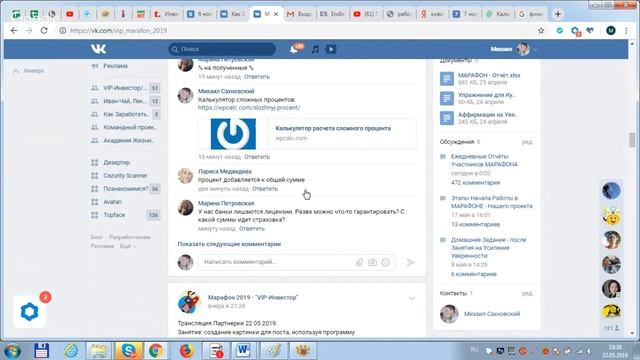
Task: Open Лариса Медведева's profile name
Action: [x=225, y=171]
